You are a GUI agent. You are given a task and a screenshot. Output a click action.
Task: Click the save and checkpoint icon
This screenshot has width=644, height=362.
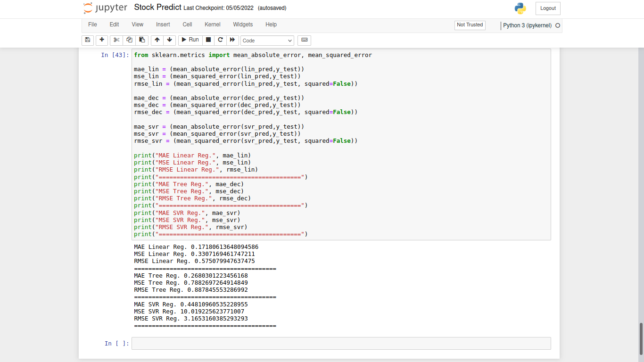point(87,40)
